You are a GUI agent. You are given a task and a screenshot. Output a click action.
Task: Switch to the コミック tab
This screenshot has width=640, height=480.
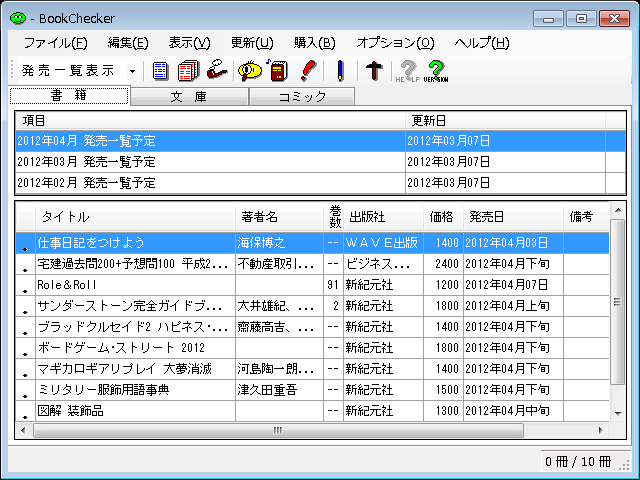point(302,97)
